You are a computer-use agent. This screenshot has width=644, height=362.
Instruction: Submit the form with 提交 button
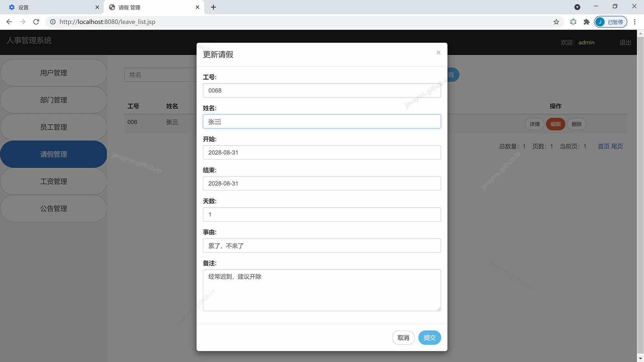tap(429, 338)
